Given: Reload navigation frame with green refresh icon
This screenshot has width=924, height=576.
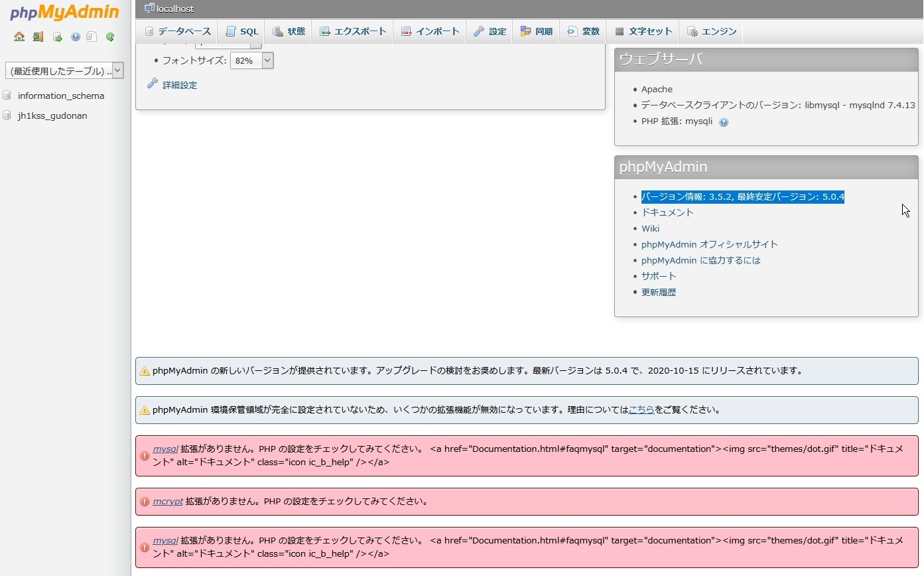Looking at the screenshot, I should [x=110, y=37].
